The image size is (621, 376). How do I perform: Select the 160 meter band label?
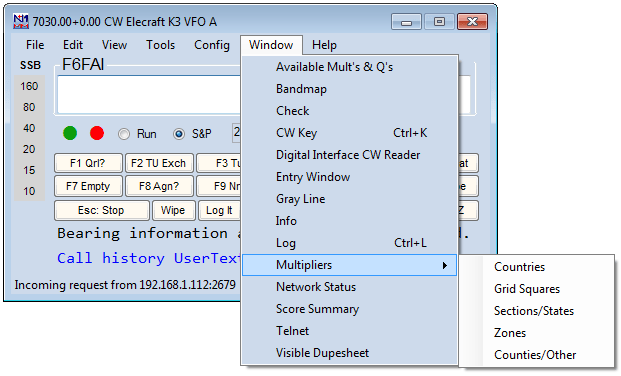pyautogui.click(x=29, y=86)
